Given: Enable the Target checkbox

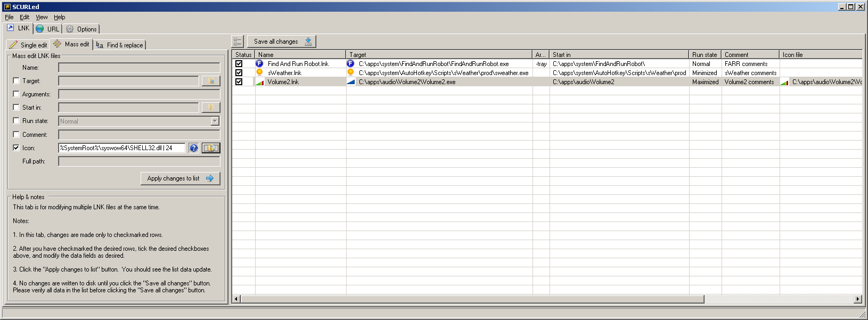Looking at the screenshot, I should pyautogui.click(x=16, y=81).
